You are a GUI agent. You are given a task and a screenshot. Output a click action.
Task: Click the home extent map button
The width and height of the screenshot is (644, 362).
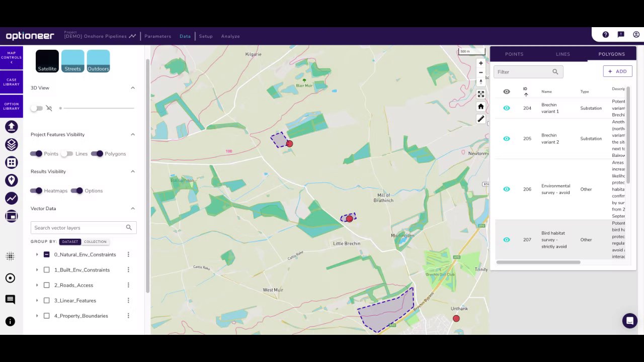pyautogui.click(x=481, y=107)
